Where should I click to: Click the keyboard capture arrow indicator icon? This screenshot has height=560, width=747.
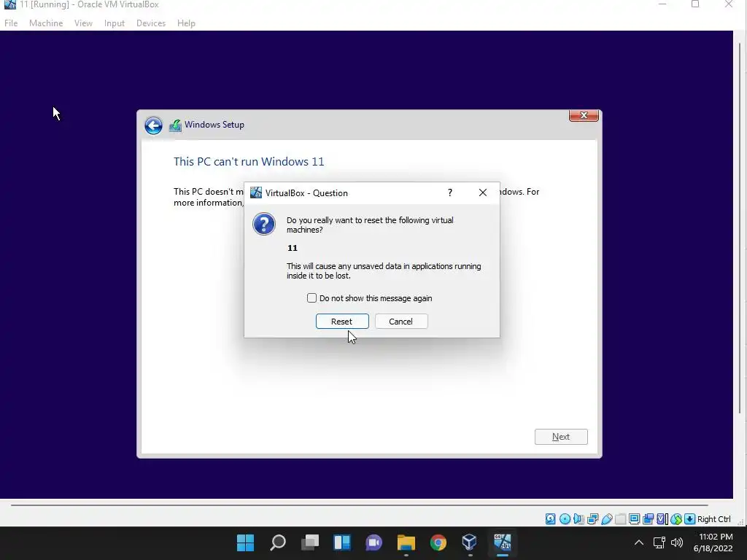click(x=689, y=519)
